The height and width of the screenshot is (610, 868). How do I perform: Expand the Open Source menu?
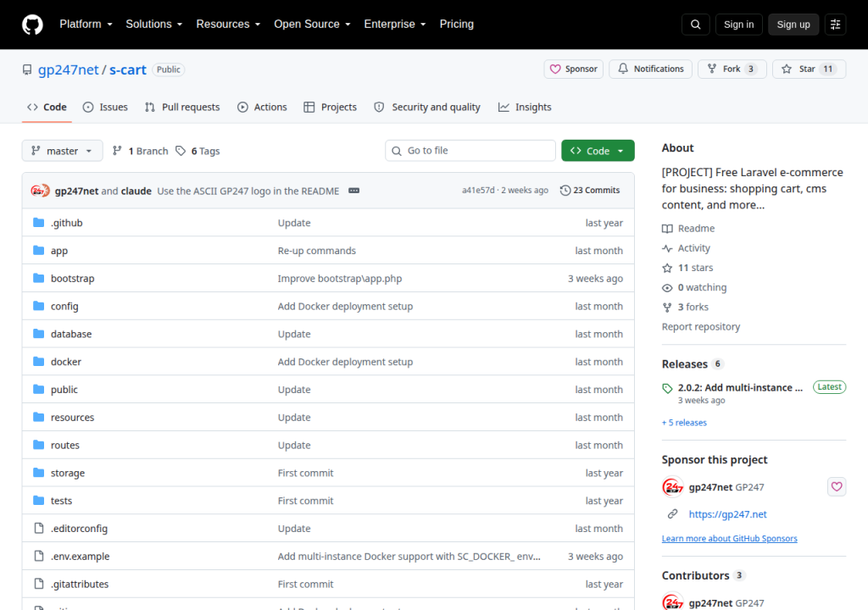(312, 25)
